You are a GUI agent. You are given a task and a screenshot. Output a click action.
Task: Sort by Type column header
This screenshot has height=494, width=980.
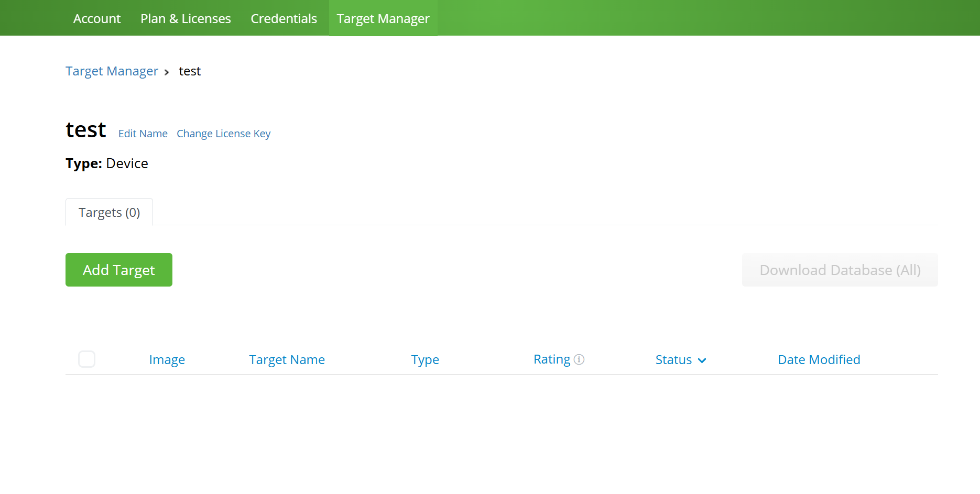[425, 360]
